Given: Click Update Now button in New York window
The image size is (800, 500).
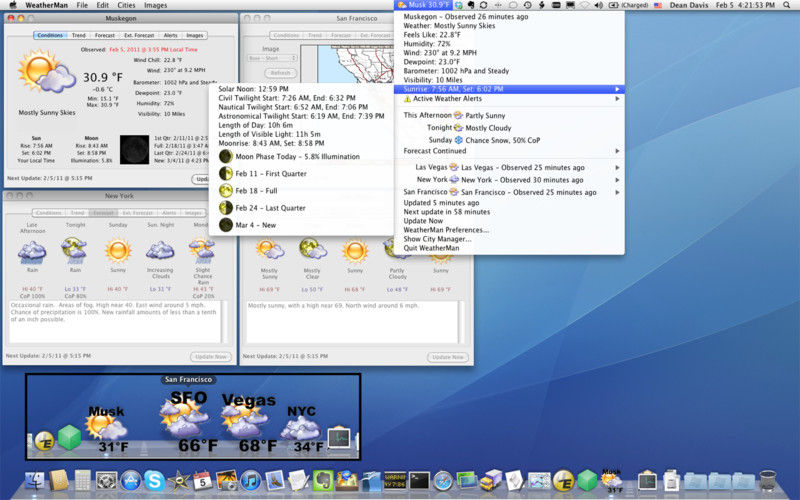Looking at the screenshot, I should click(211, 357).
